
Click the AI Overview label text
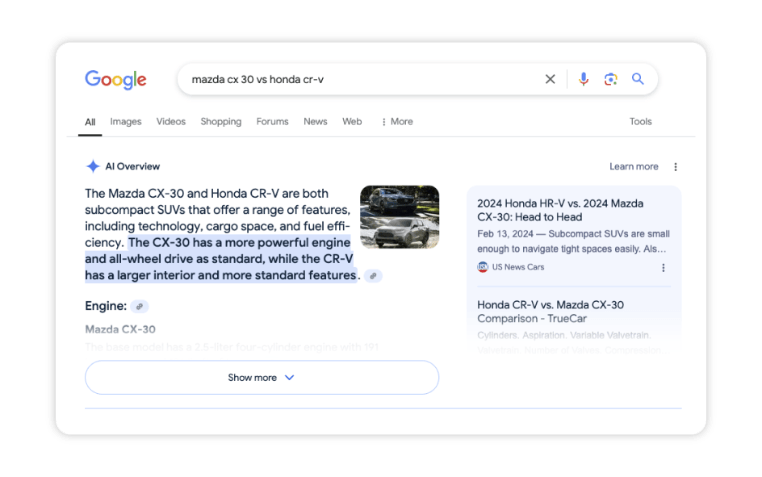(x=132, y=167)
